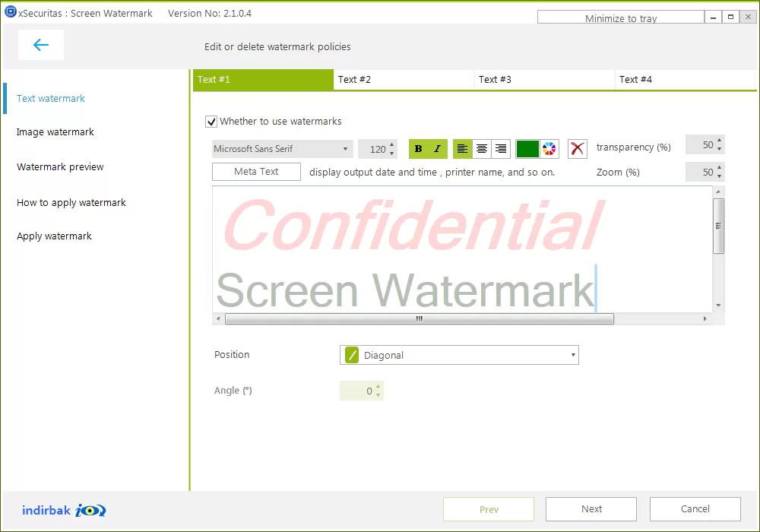Increase font size 120 with up arrow

point(391,144)
